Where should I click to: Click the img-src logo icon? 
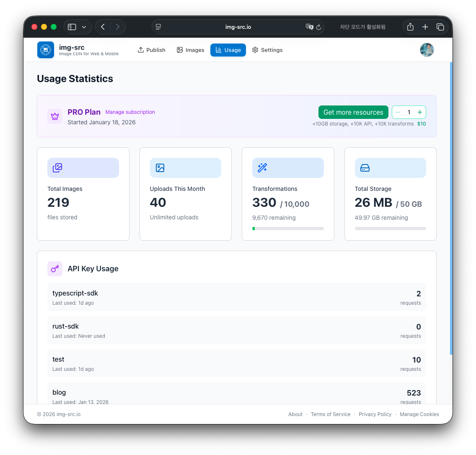[x=46, y=50]
